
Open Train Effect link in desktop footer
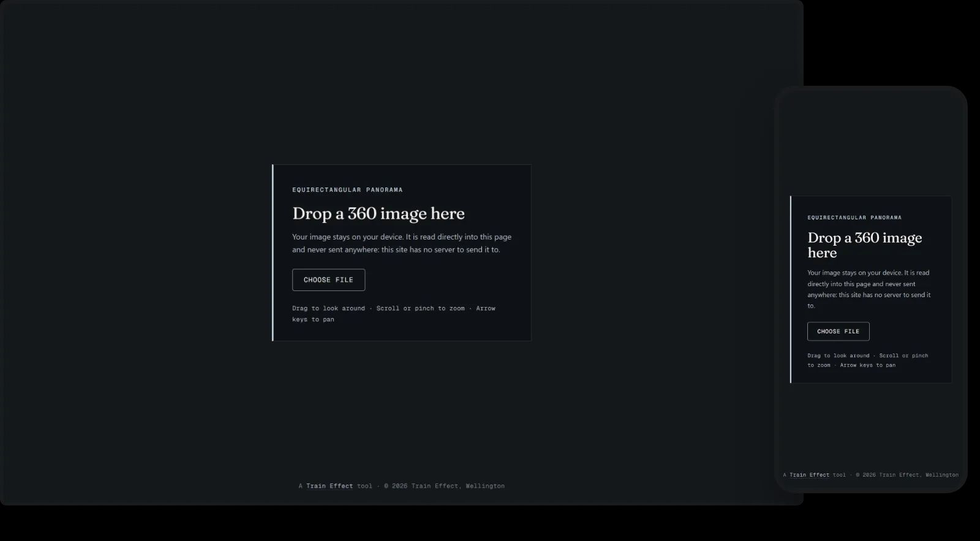330,486
